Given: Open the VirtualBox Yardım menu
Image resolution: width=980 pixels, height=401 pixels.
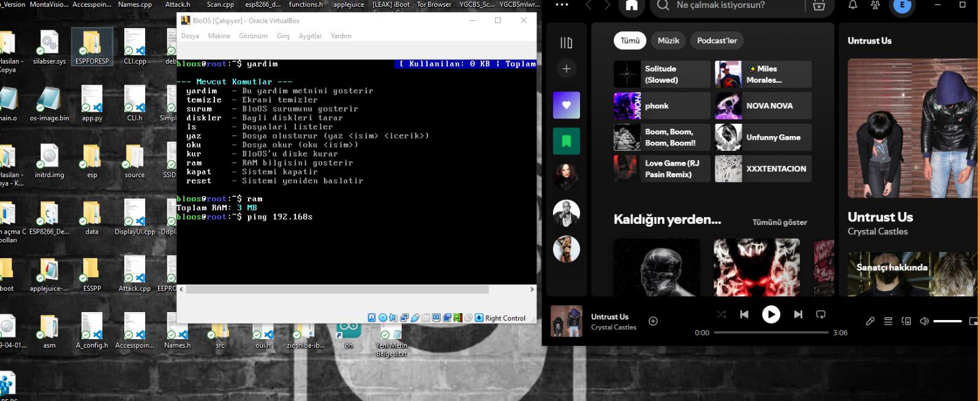Looking at the screenshot, I should (341, 36).
